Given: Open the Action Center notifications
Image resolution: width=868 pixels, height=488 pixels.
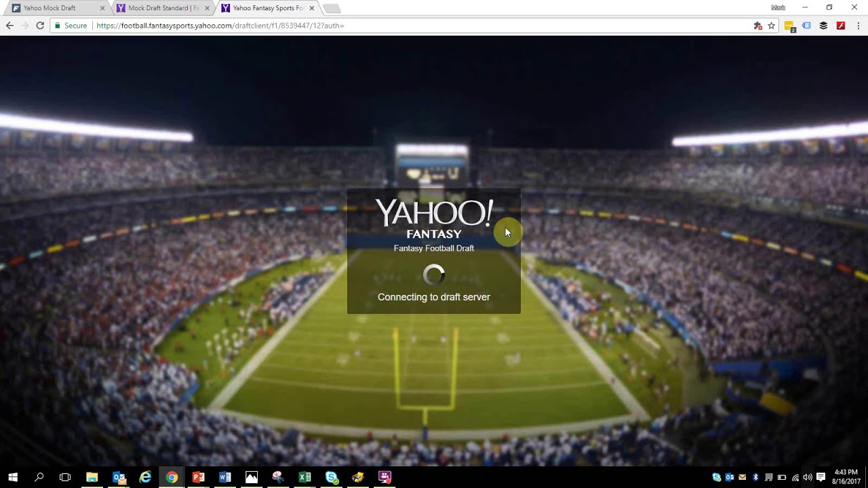Looking at the screenshot, I should 821,477.
